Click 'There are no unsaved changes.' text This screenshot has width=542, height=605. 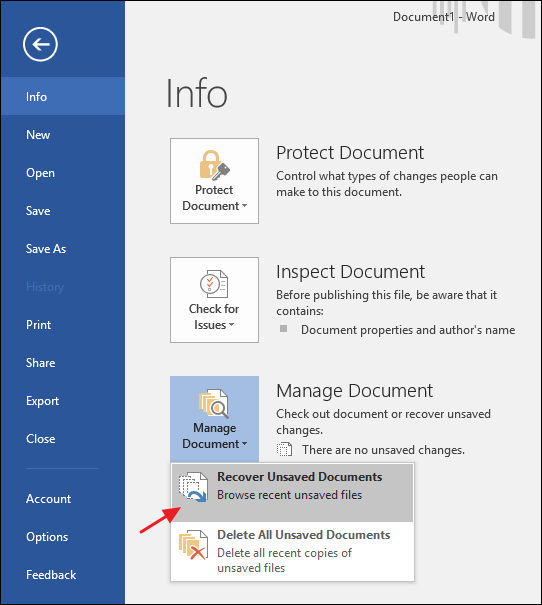(x=383, y=450)
